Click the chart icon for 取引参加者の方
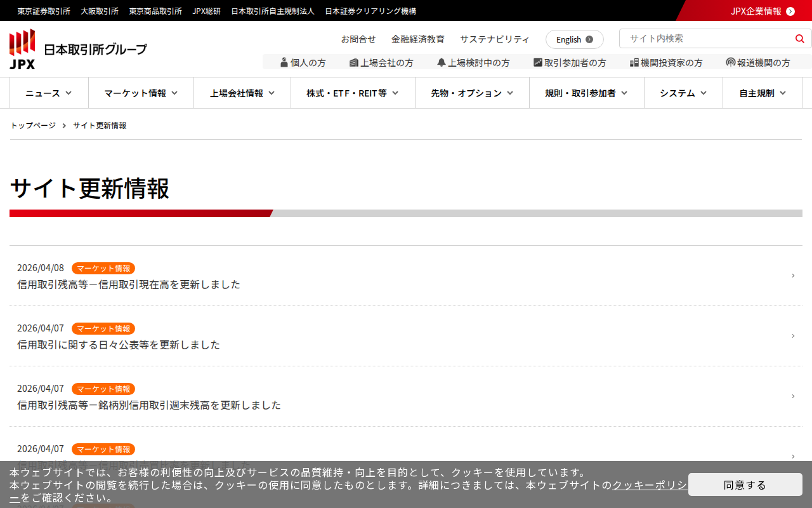Viewport: 812px width, 508px height. [538, 62]
